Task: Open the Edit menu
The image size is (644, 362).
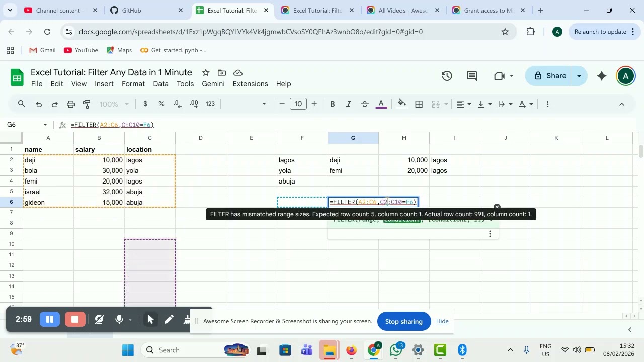Action: click(57, 84)
